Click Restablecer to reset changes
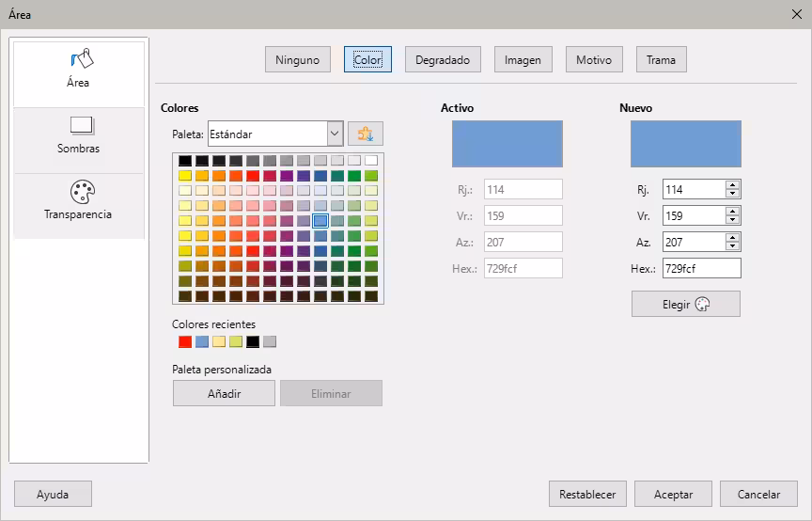 pyautogui.click(x=587, y=494)
